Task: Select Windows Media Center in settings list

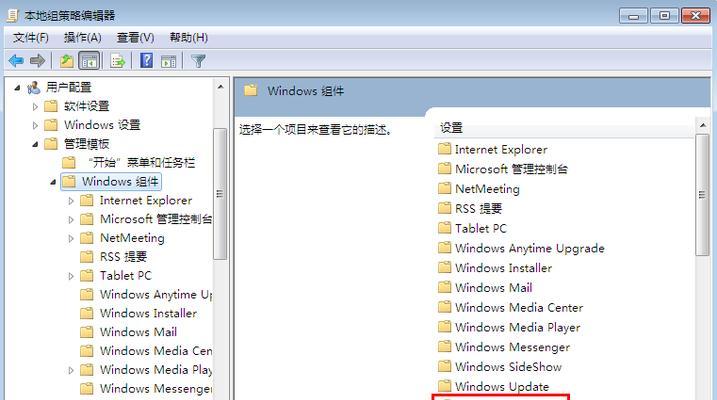Action: tap(519, 307)
